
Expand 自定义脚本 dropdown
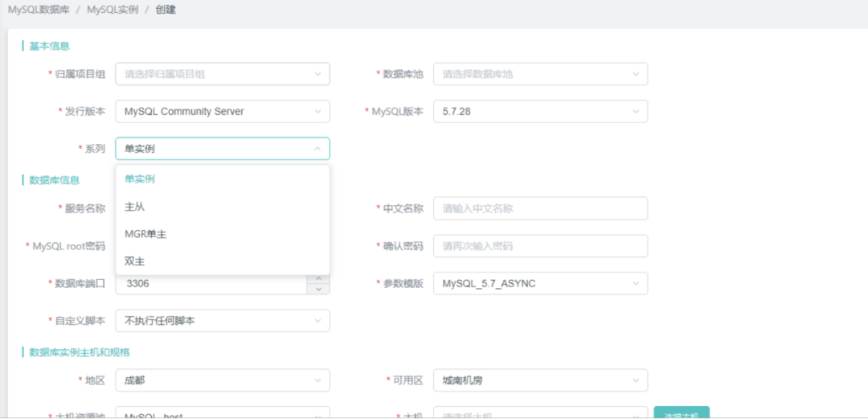[222, 321]
